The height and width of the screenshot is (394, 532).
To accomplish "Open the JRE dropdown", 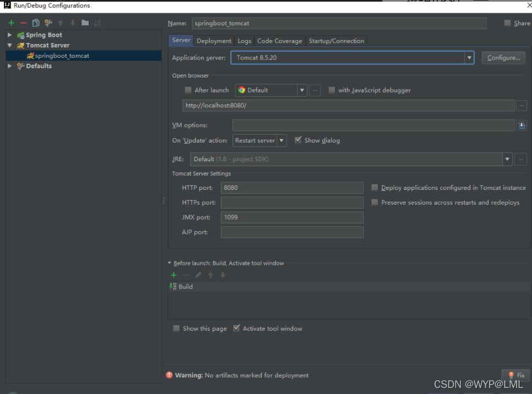I will (507, 159).
